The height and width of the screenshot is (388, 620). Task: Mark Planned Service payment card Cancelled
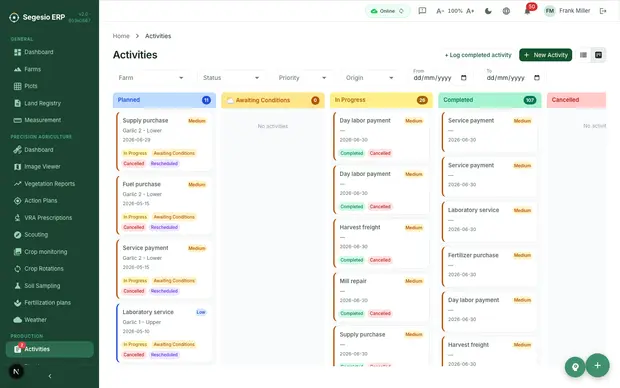134,291
